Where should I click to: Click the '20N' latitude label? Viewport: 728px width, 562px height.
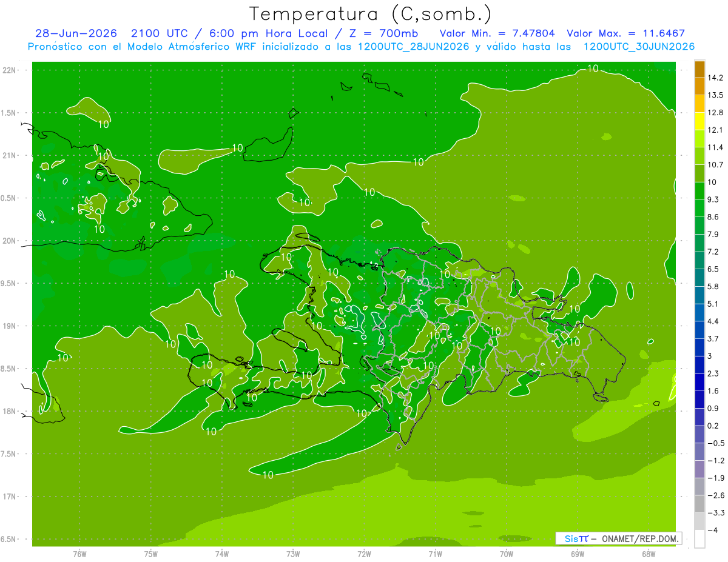(9, 241)
